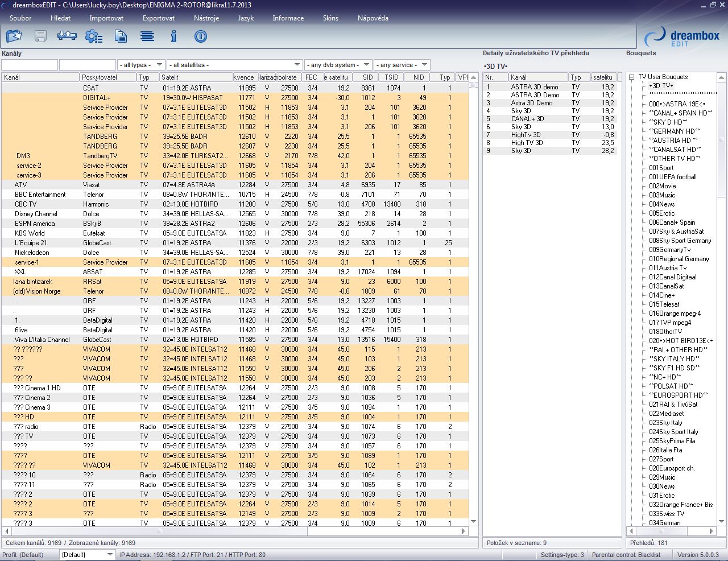
Task: Click the copy documents toolbar icon
Action: coord(121,36)
